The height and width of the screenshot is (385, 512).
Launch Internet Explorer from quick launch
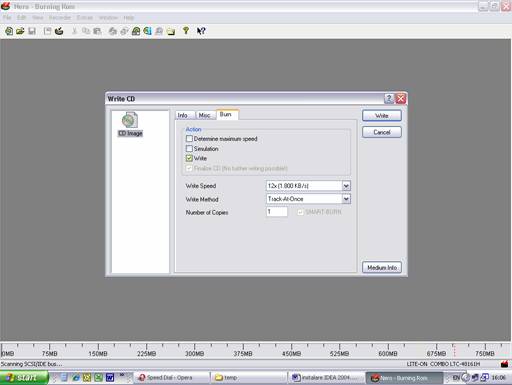(x=76, y=378)
